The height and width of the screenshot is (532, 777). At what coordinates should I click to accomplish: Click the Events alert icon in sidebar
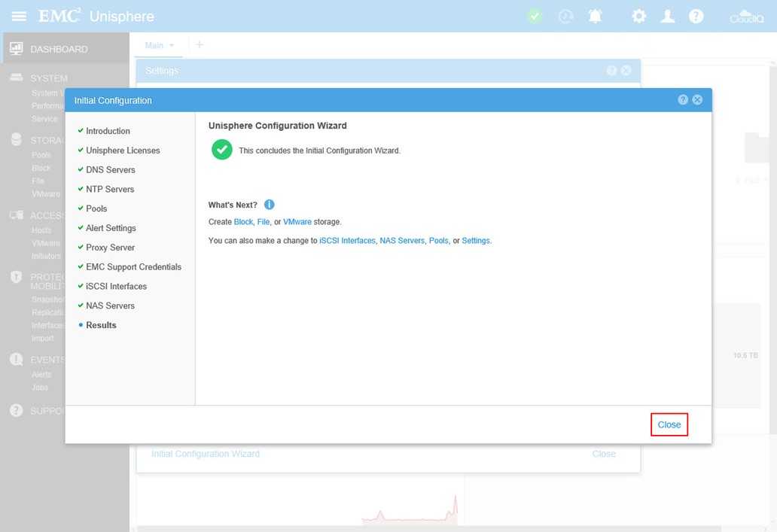pyautogui.click(x=17, y=359)
